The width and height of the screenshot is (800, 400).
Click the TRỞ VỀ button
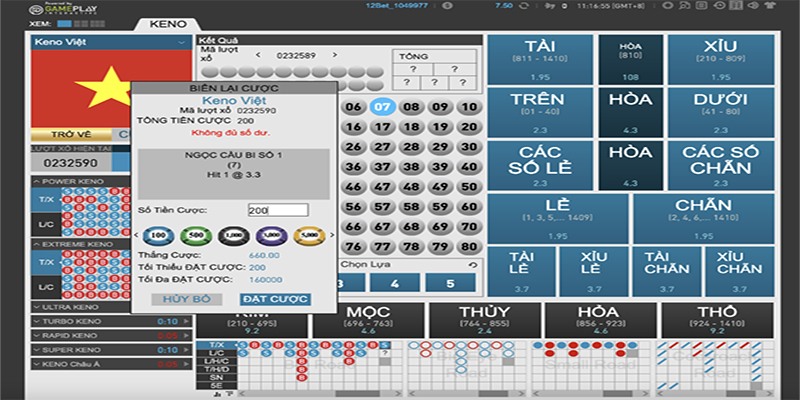pyautogui.click(x=71, y=134)
